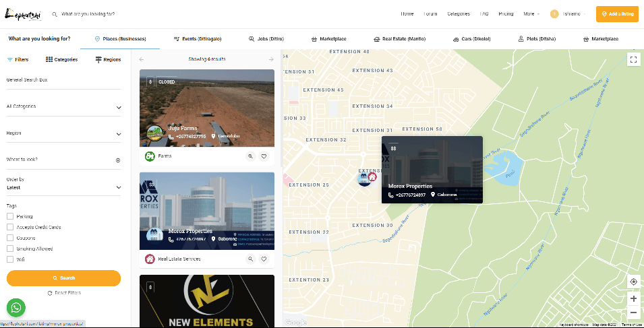
Task: Click the Google logo on map
Action: [x=295, y=323]
